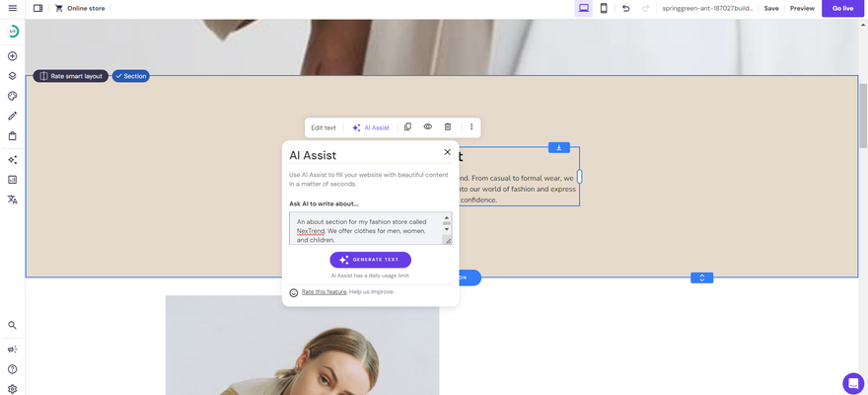Open the Online store menu
The image size is (868, 395).
point(80,8)
